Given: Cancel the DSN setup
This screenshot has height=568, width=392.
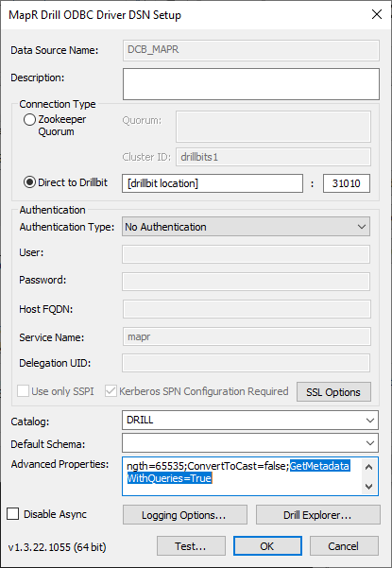Looking at the screenshot, I should (344, 546).
